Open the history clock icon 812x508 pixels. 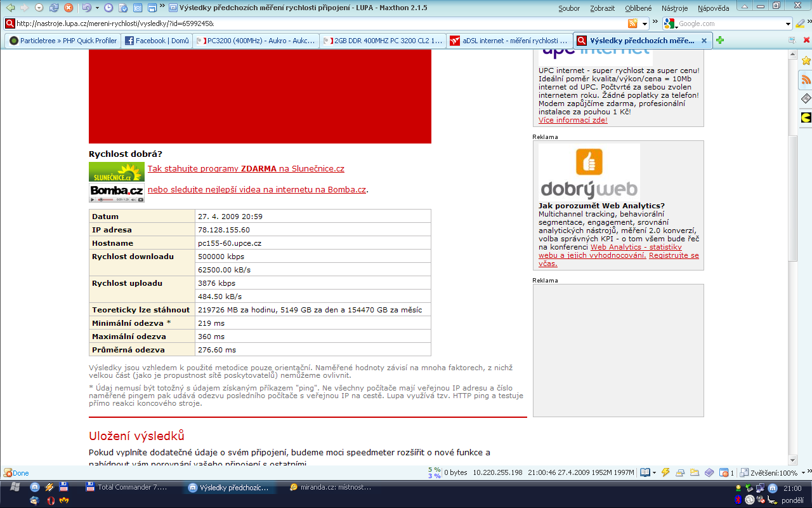[108, 8]
